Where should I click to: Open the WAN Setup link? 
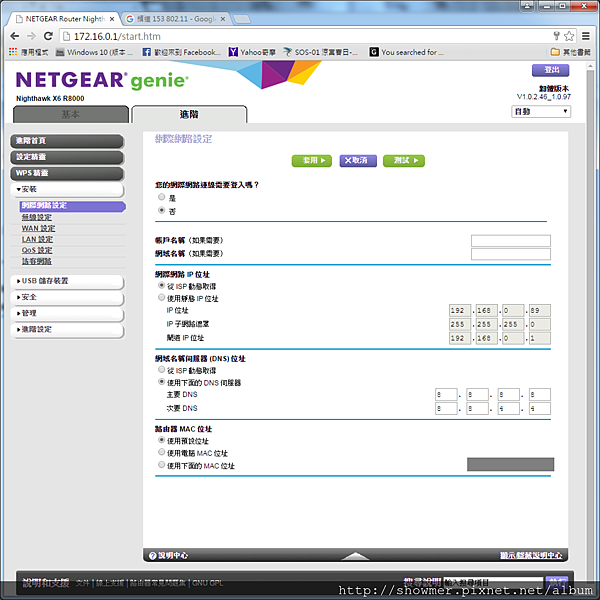[38, 228]
